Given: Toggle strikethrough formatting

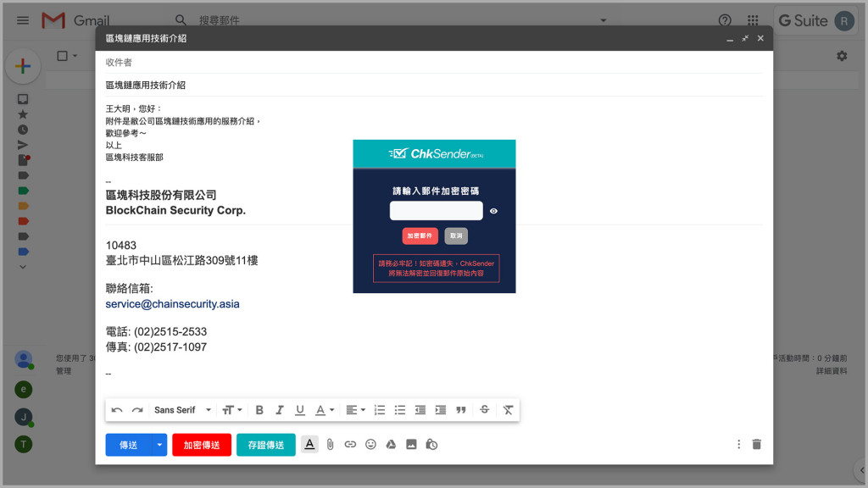Looking at the screenshot, I should (x=484, y=409).
